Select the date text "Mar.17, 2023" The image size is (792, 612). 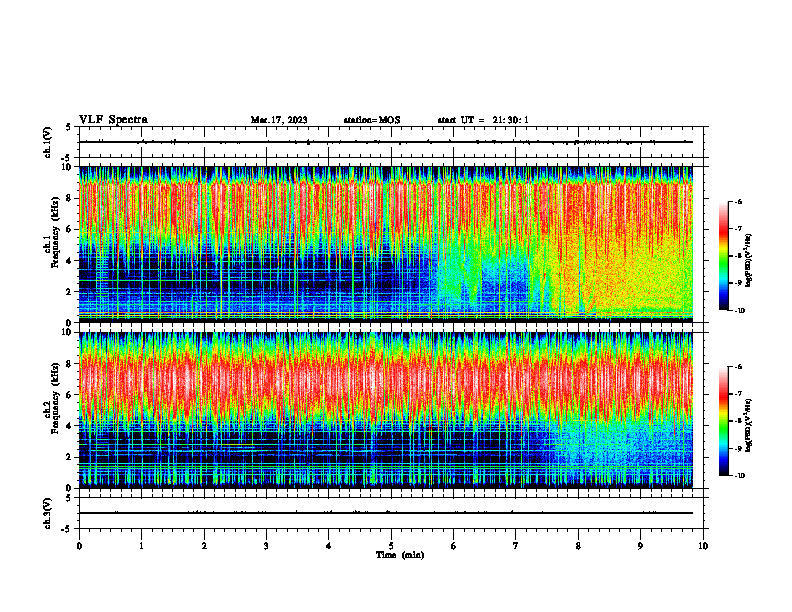[279, 120]
